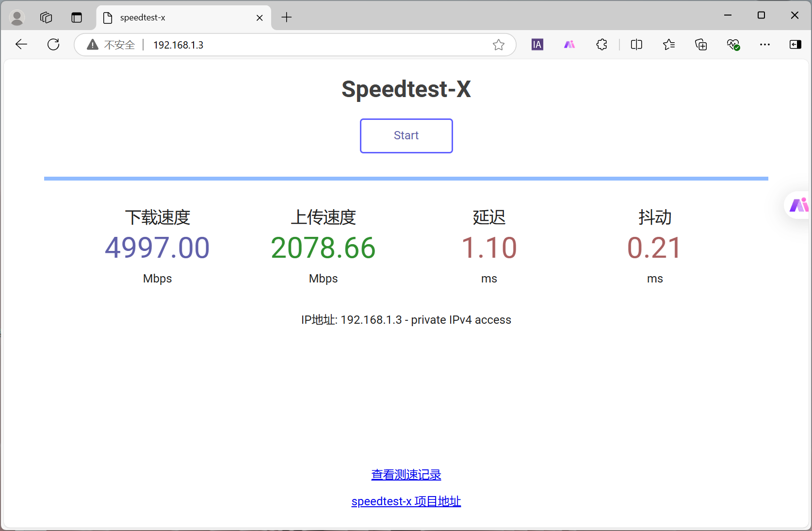Viewport: 812px width, 531px height.
Task: Close the browser window
Action: pos(795,15)
